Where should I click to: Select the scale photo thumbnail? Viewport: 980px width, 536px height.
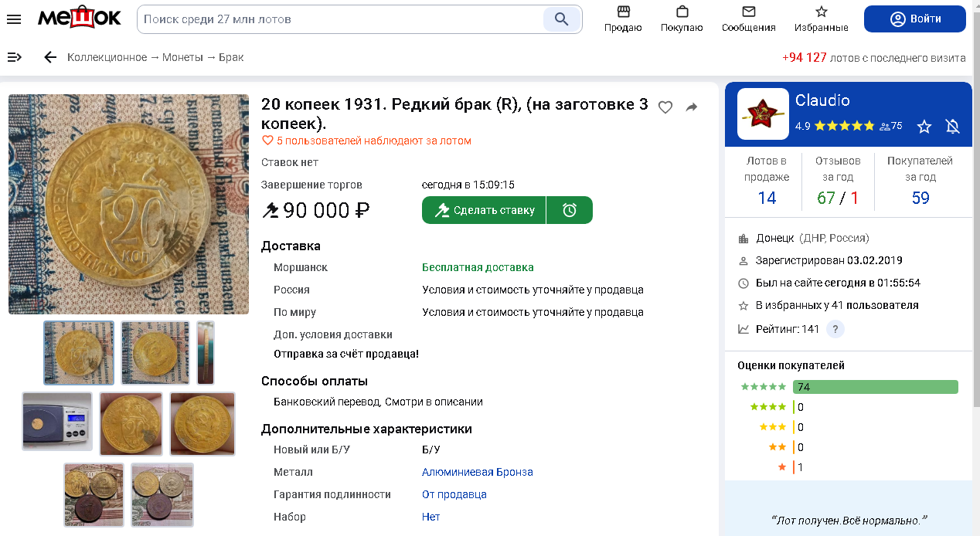[57, 421]
